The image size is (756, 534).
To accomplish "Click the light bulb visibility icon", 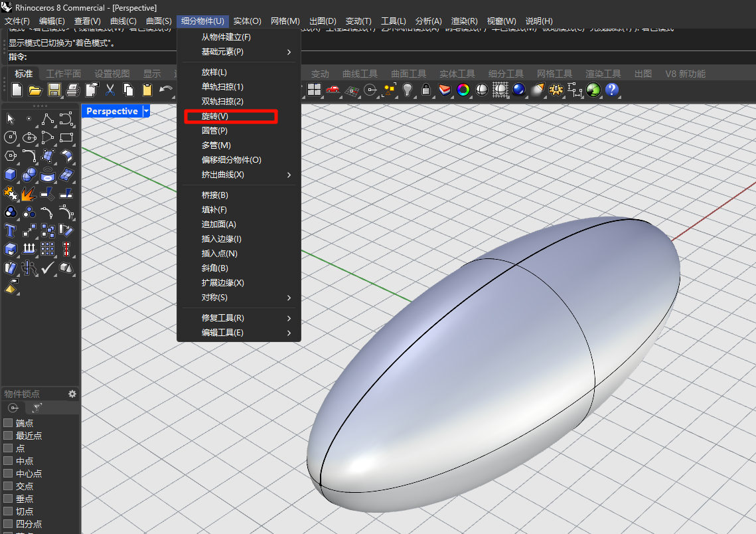I will click(x=408, y=90).
